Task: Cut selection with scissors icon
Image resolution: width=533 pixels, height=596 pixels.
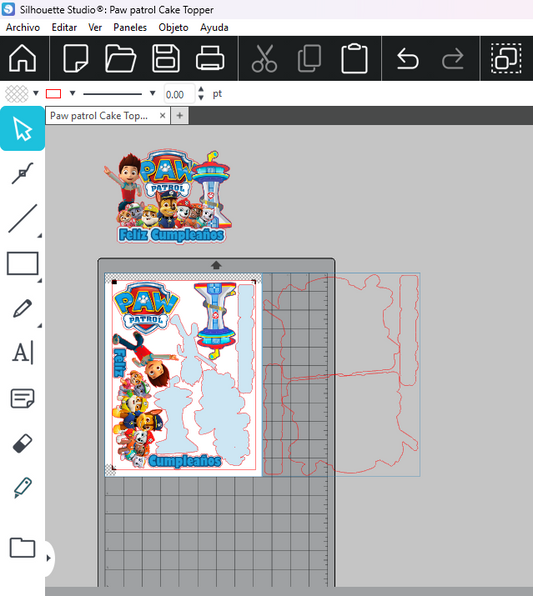Action: coord(264,59)
